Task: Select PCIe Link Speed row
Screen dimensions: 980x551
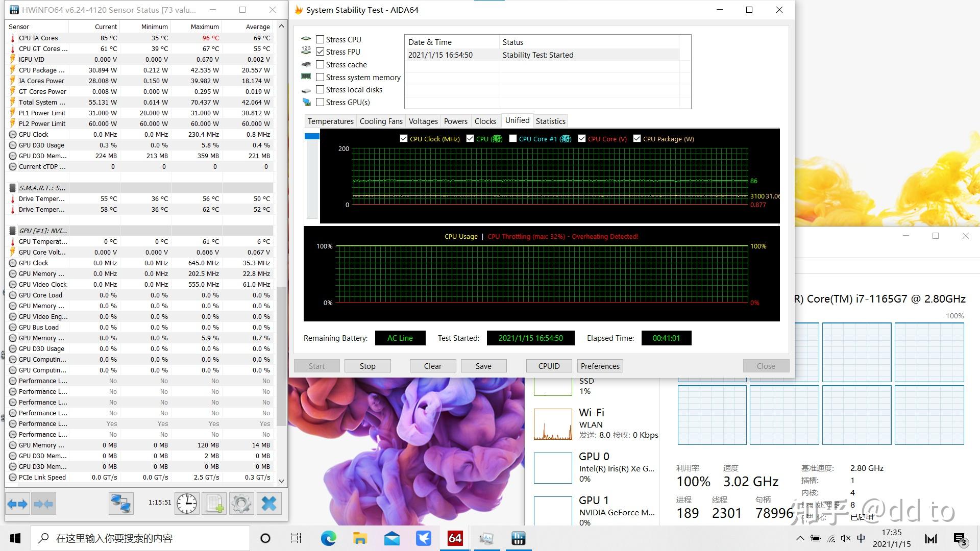Action: click(140, 477)
